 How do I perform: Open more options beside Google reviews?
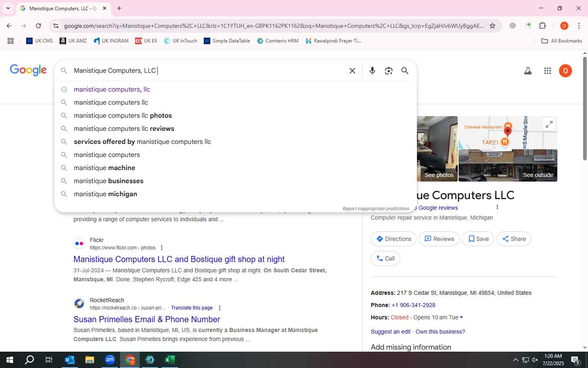coord(497,207)
